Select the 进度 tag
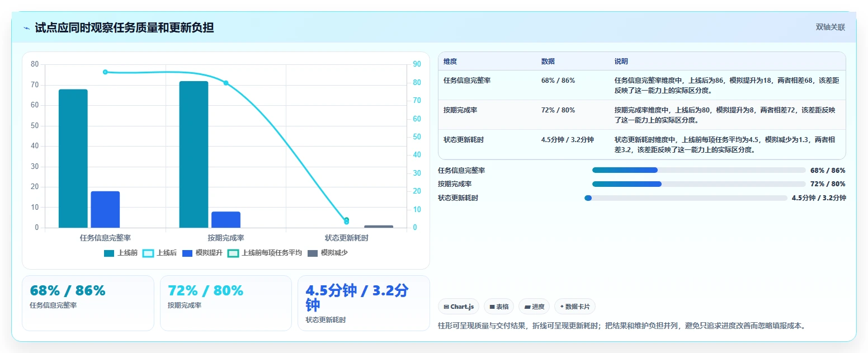The height and width of the screenshot is (353, 868). point(534,307)
